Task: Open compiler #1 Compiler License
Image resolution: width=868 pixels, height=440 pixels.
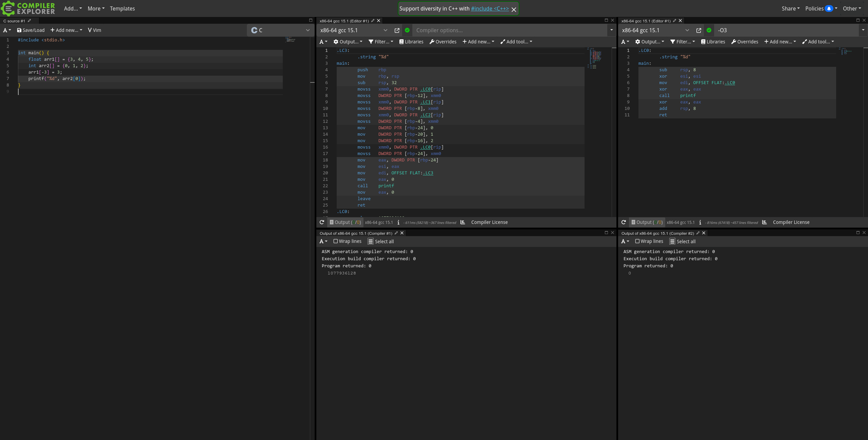Action: tap(489, 222)
